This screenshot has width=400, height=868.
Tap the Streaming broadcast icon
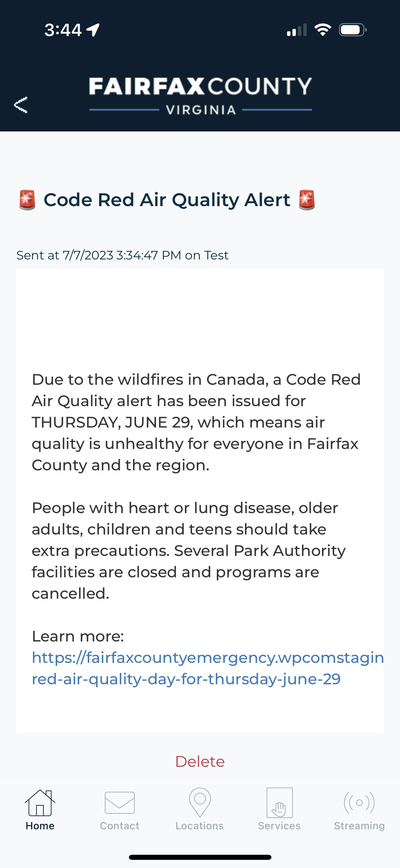[359, 802]
